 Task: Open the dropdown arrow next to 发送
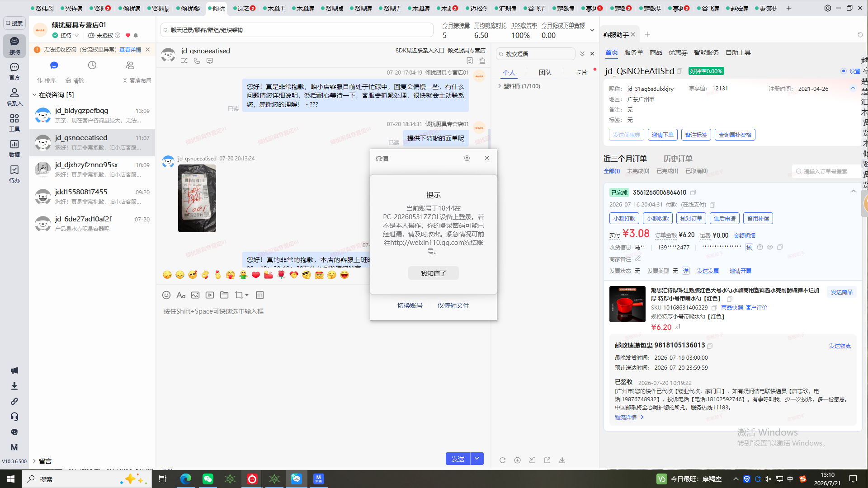477,459
